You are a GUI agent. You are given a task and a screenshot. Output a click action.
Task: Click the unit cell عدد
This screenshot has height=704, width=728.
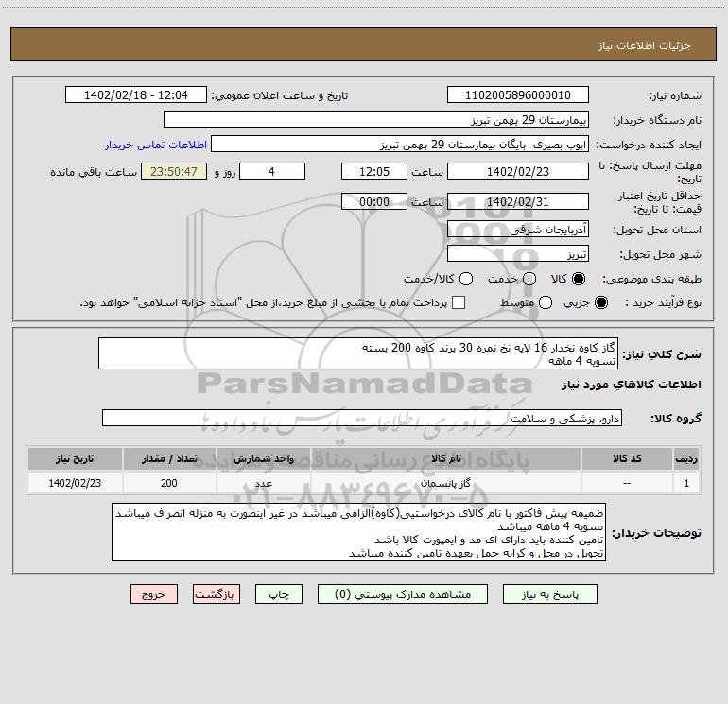coord(263,483)
